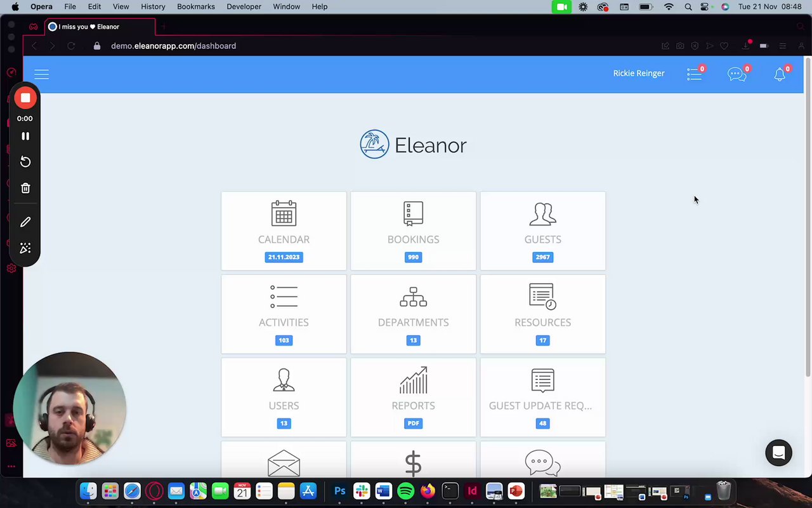Open the Reports tile
Screen dimensions: 812x508
tap(413, 398)
